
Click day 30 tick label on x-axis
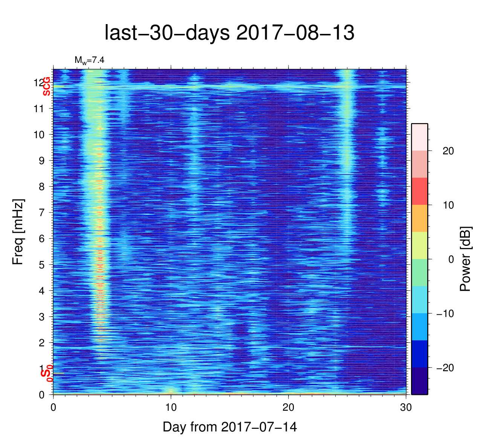click(406, 407)
